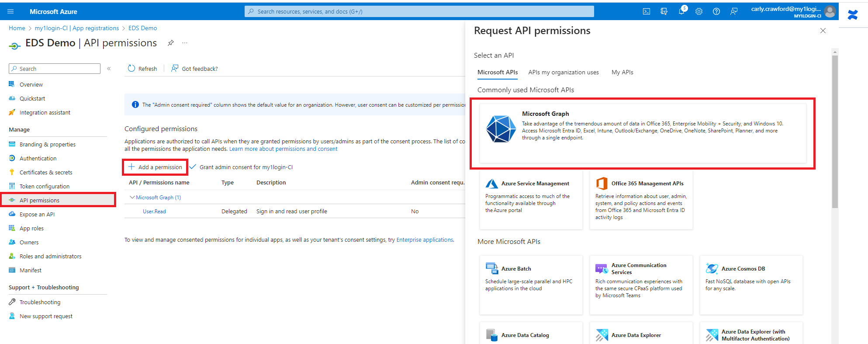Open the notifications bell

coord(681,12)
